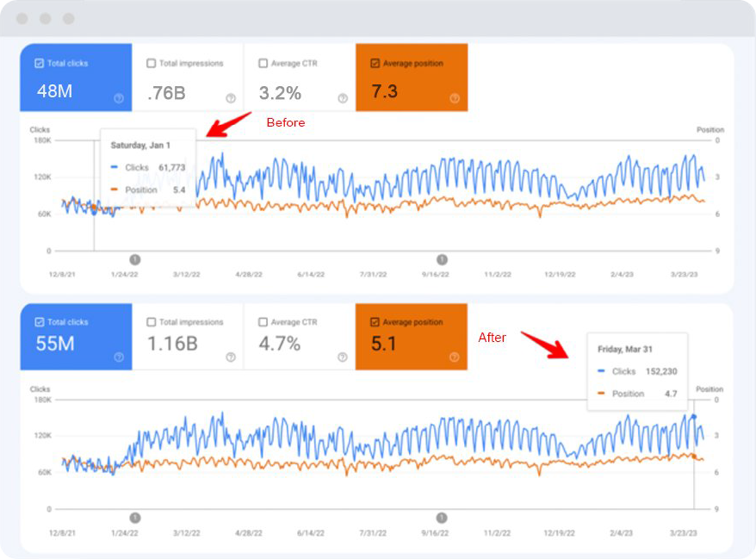Image resolution: width=756 pixels, height=559 pixels.
Task: Click the Saturday, Jan 1 tooltip heading
Action: pos(140,146)
